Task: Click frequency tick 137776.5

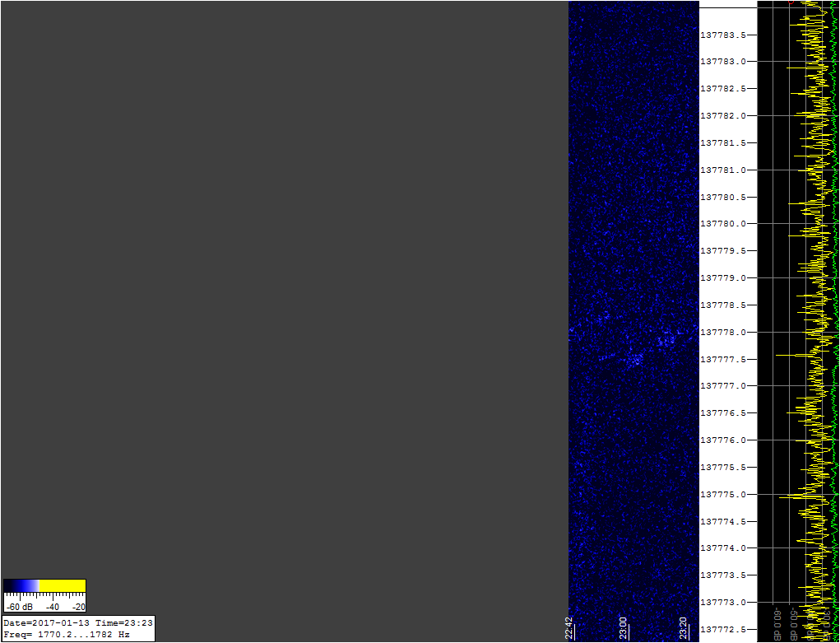Action: [x=724, y=413]
